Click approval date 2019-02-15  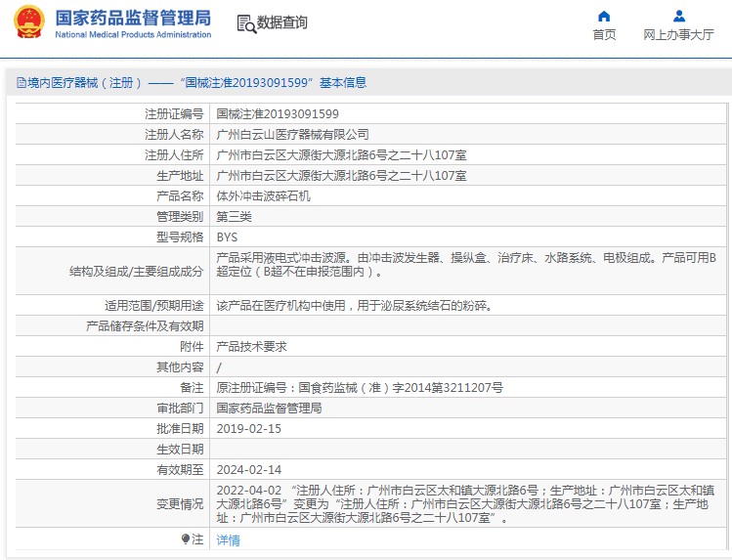pos(249,429)
